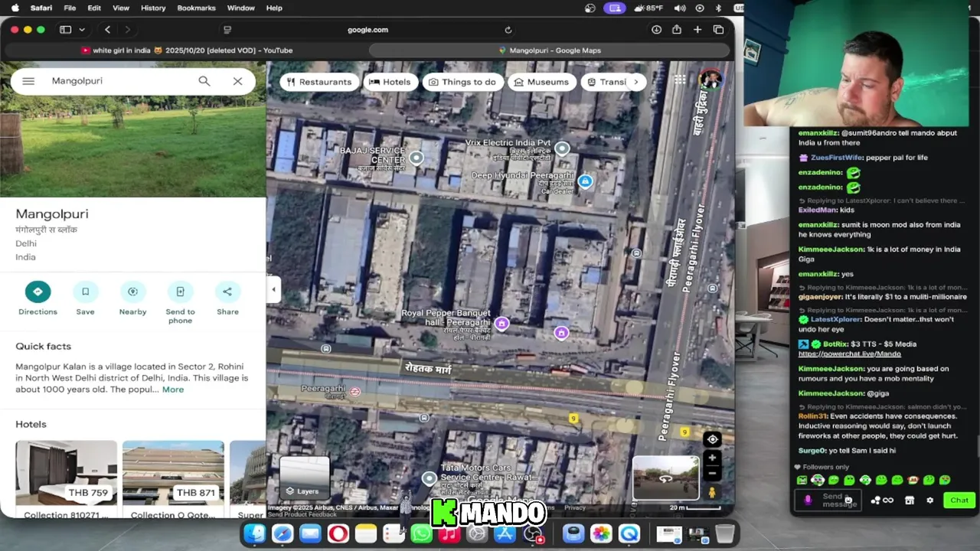
Task: Click the chat Send a message field
Action: click(x=828, y=500)
